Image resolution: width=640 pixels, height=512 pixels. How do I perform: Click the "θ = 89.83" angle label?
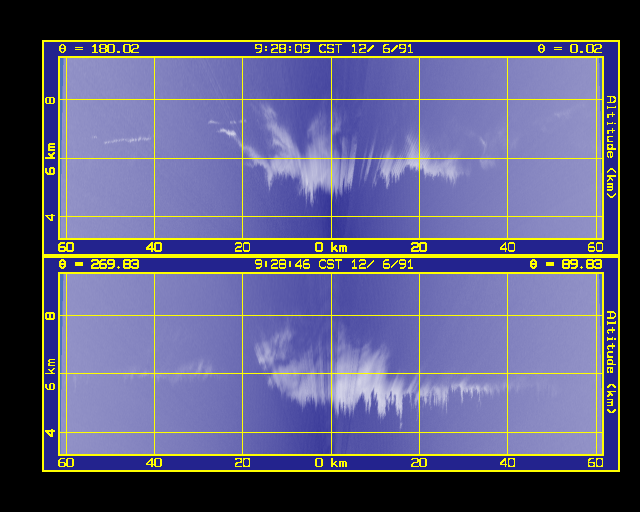tap(566, 265)
